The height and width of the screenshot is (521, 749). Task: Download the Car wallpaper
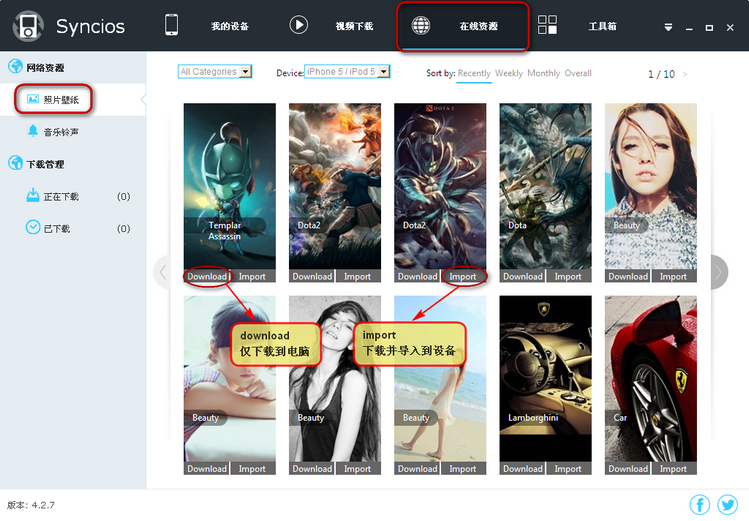[x=628, y=469]
